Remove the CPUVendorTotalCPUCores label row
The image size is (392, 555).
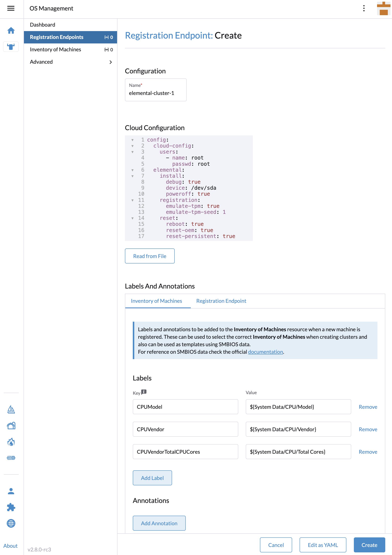click(x=368, y=452)
